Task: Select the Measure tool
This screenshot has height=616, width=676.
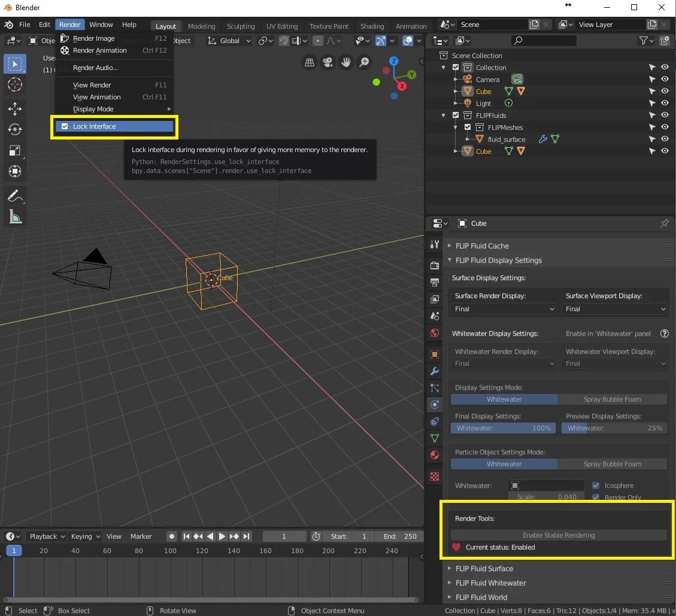Action: click(15, 217)
